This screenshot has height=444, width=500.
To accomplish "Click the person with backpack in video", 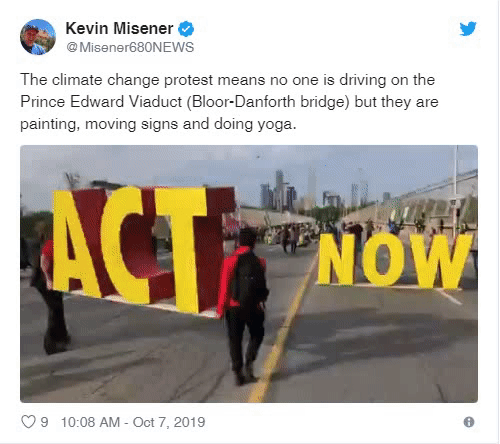I will 245,306.
